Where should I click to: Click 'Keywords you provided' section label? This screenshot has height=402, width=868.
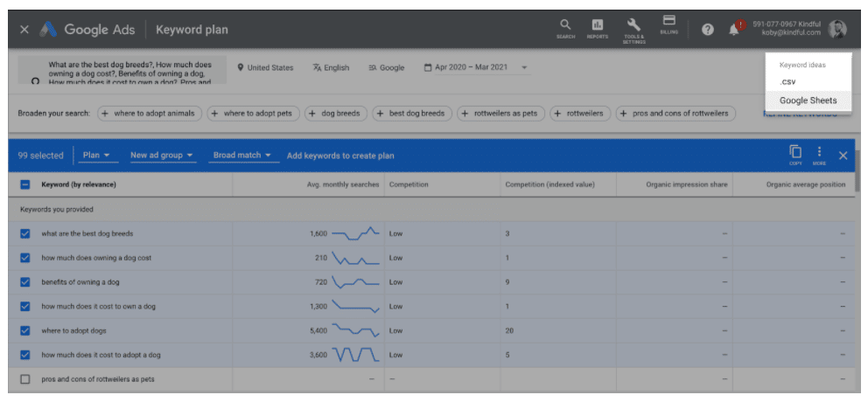(57, 210)
